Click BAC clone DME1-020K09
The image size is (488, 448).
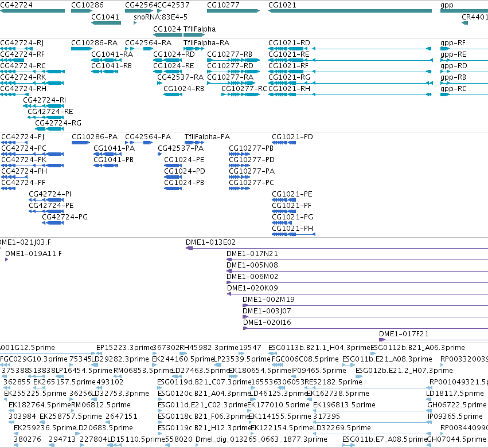tap(358, 294)
